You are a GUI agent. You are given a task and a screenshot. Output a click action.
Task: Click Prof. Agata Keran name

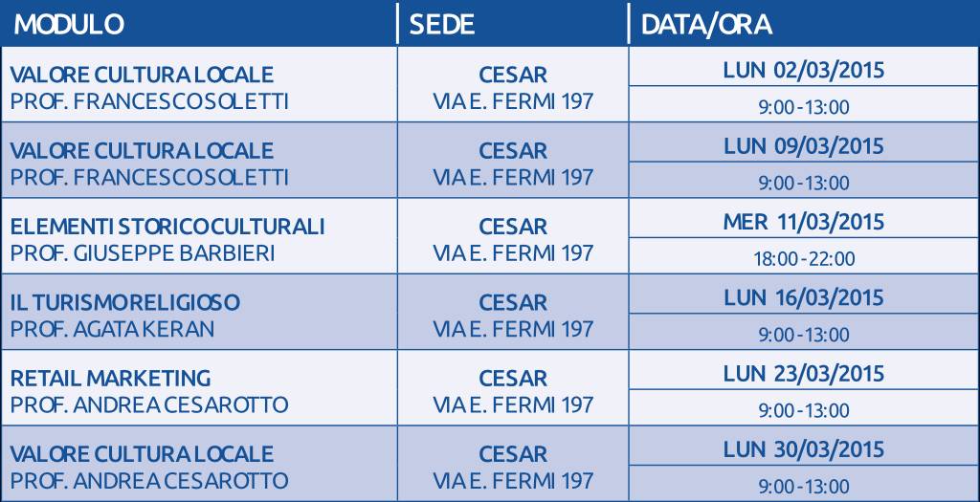pos(113,329)
